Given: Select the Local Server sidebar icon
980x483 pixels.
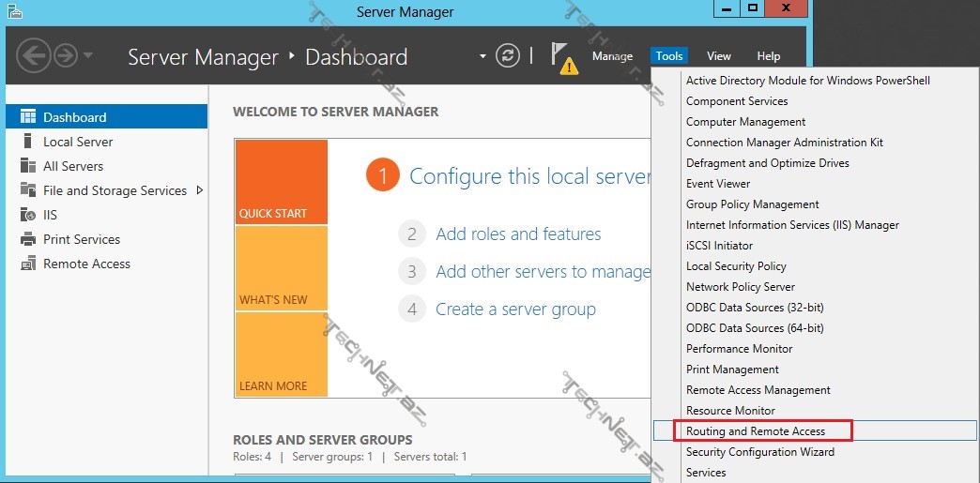Looking at the screenshot, I should (27, 142).
